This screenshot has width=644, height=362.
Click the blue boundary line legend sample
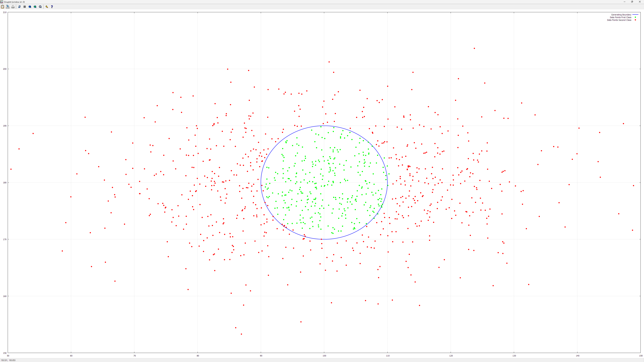tap(635, 15)
